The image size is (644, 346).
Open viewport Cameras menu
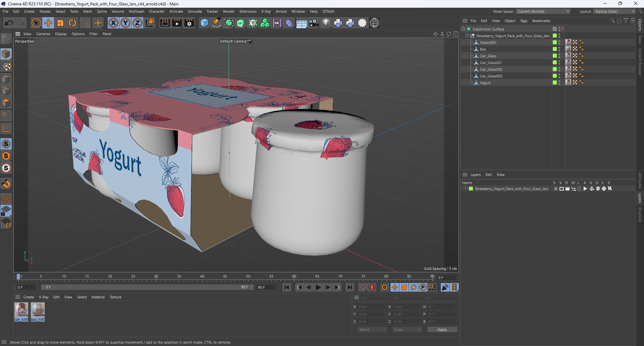point(43,34)
